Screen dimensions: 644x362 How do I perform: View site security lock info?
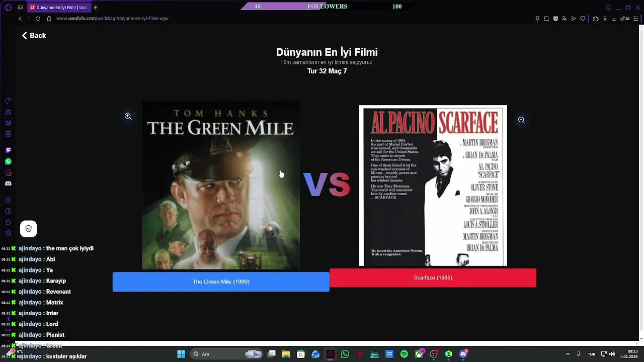point(49,19)
